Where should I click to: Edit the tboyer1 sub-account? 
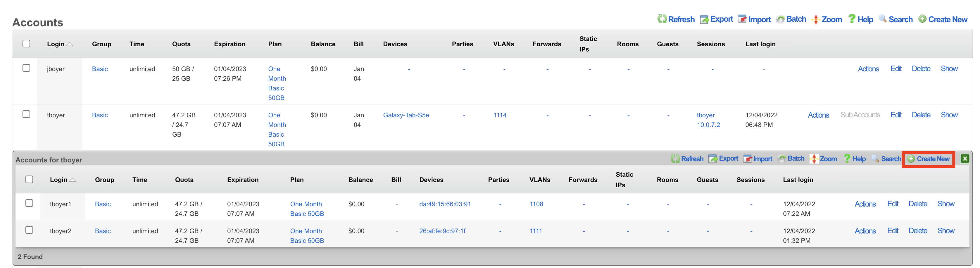pos(893,204)
